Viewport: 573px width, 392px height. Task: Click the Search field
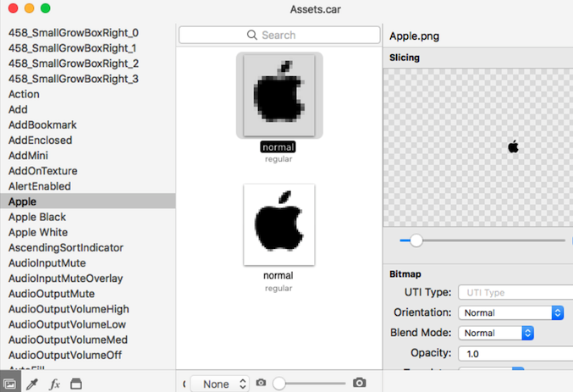point(279,35)
